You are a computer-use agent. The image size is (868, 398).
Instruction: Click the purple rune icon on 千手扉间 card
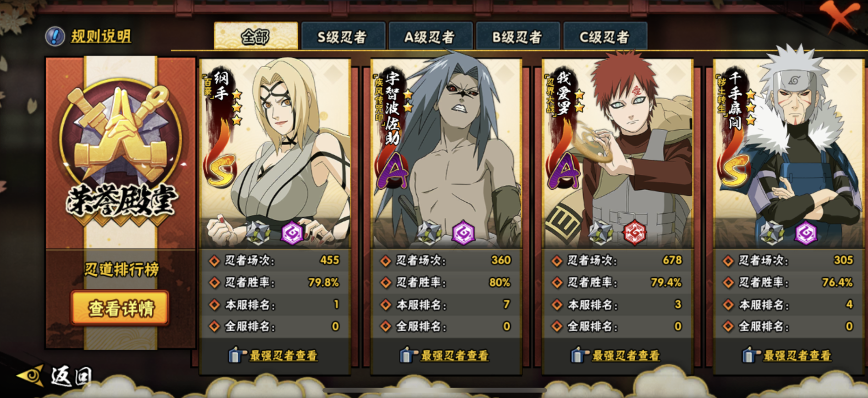click(x=806, y=233)
